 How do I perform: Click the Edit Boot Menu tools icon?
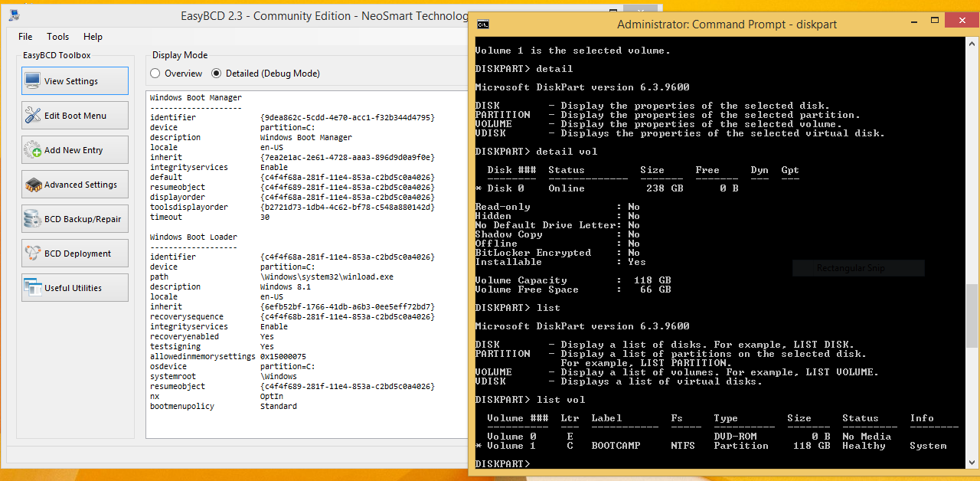click(33, 115)
